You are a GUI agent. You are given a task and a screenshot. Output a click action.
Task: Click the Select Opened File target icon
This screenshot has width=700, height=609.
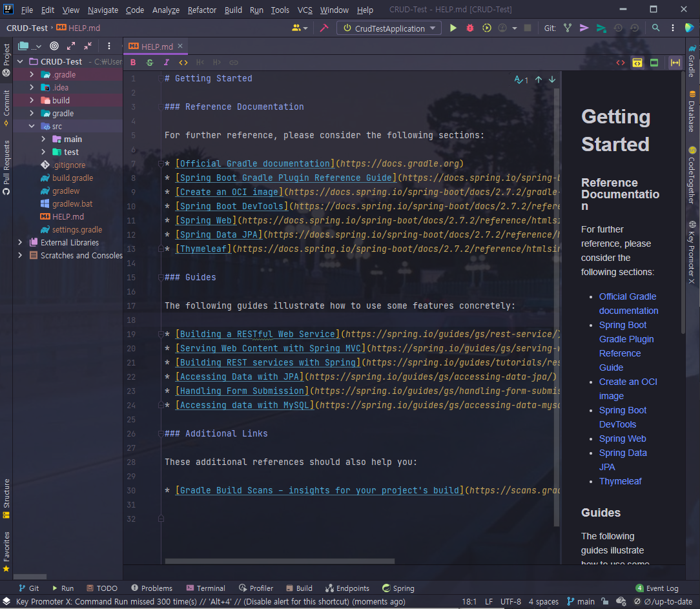[x=54, y=46]
